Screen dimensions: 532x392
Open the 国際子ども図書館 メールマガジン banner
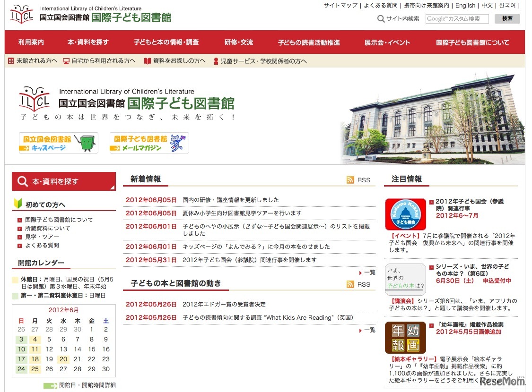coord(149,143)
